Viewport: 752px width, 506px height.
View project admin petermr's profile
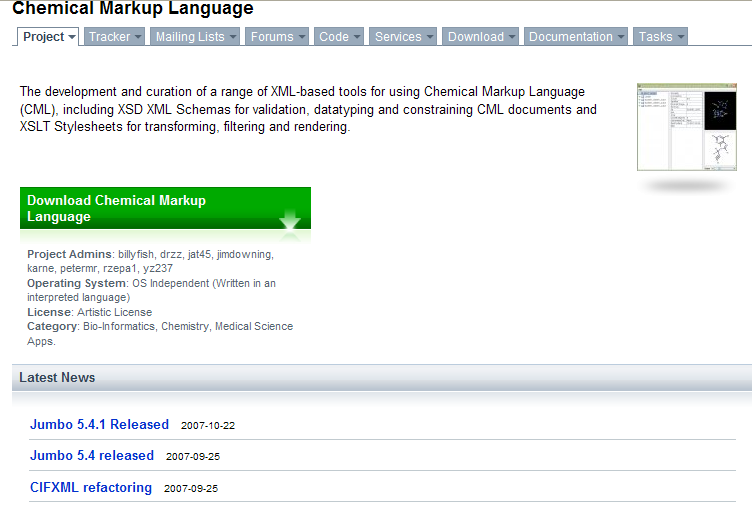83,269
